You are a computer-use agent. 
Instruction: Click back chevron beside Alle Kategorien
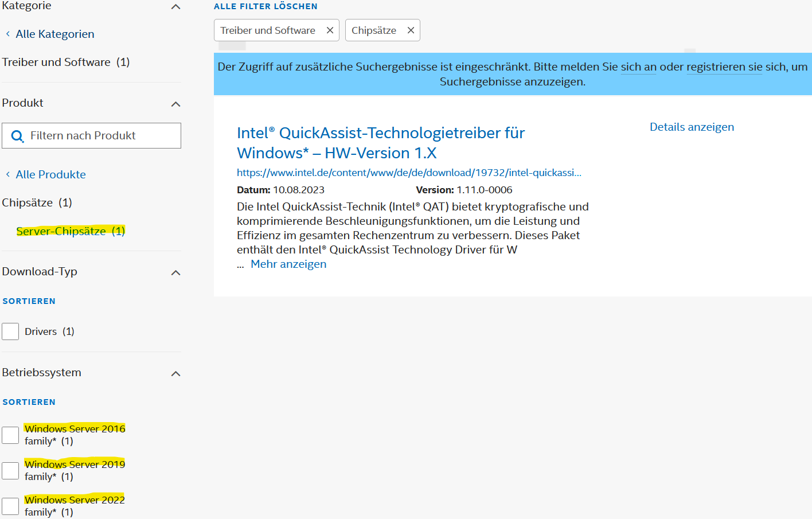pos(7,34)
